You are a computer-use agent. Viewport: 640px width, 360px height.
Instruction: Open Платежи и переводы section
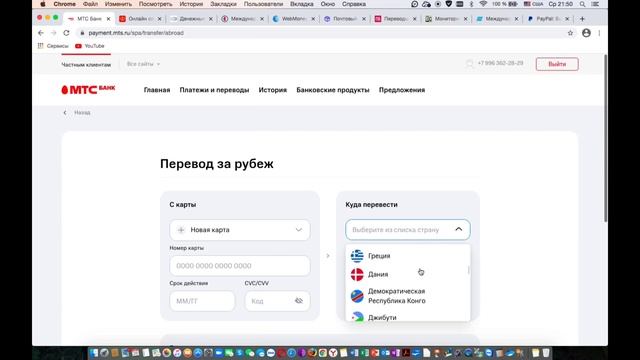(214, 90)
